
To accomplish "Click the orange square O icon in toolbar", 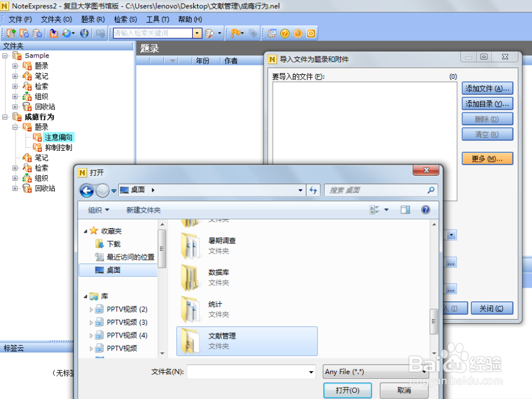I will [x=311, y=33].
